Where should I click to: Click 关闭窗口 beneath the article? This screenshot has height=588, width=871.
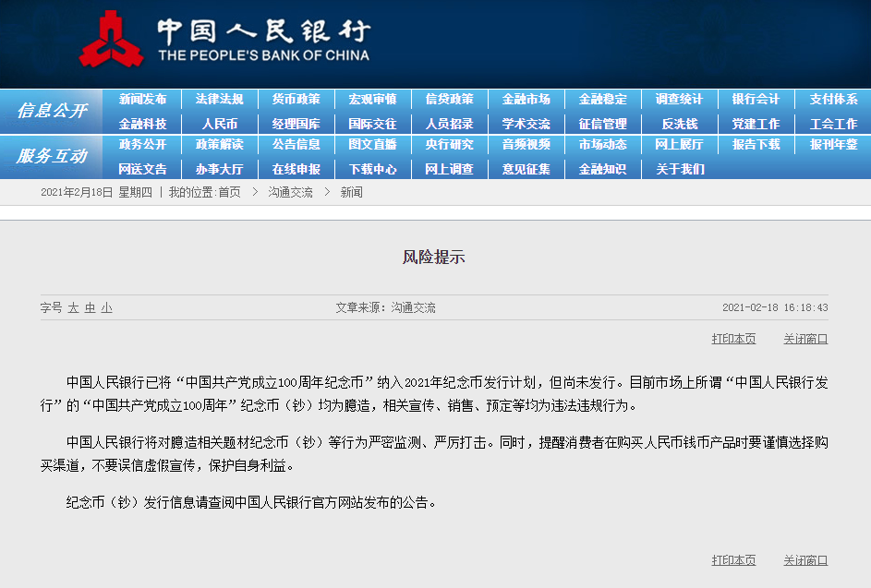pos(805,560)
